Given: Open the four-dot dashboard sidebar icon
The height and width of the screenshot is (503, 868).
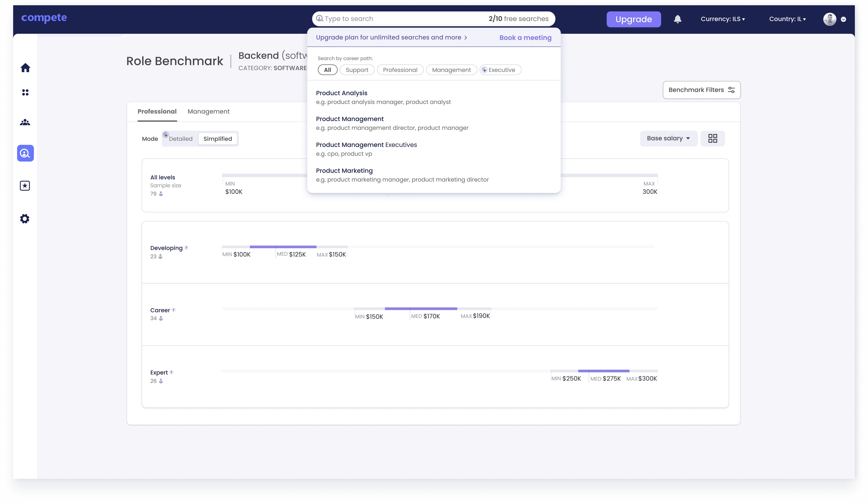Looking at the screenshot, I should coord(25,92).
